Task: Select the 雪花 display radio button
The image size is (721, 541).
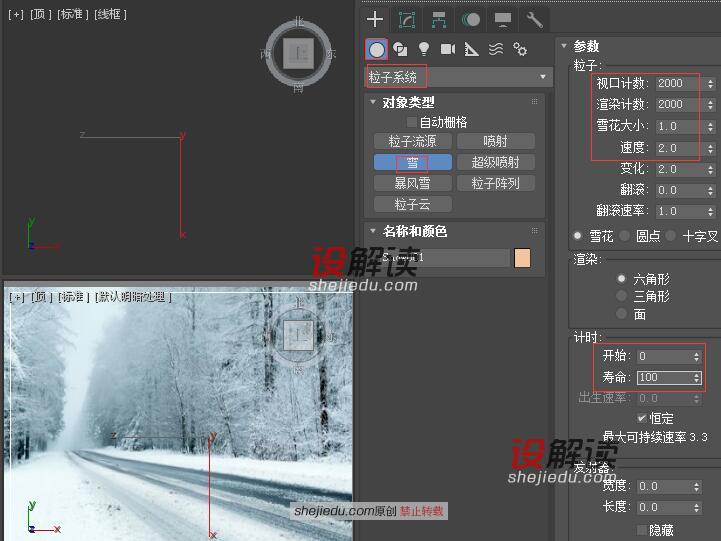Action: (578, 236)
